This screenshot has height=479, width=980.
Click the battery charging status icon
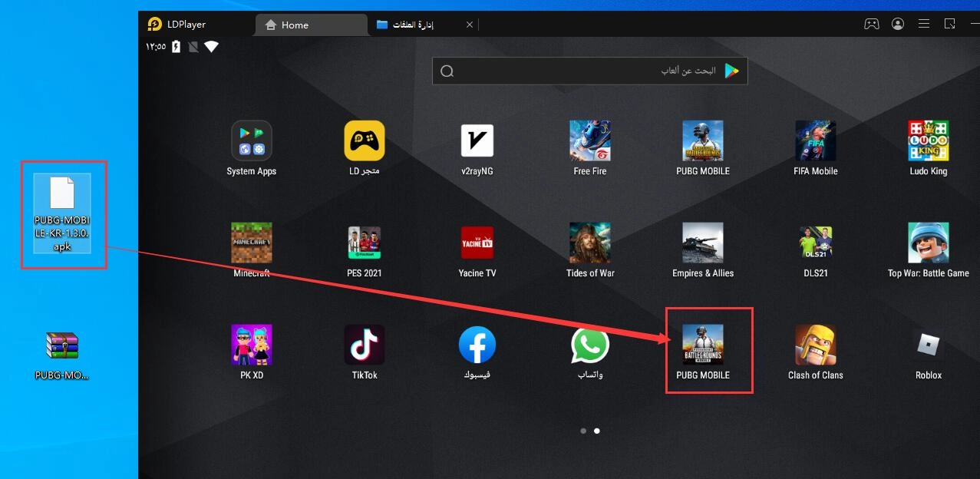click(177, 47)
